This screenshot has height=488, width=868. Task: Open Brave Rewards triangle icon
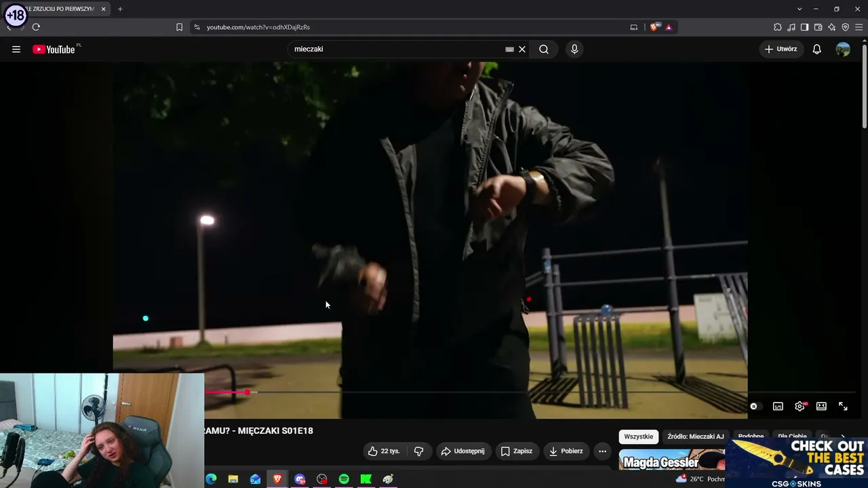[x=669, y=27]
